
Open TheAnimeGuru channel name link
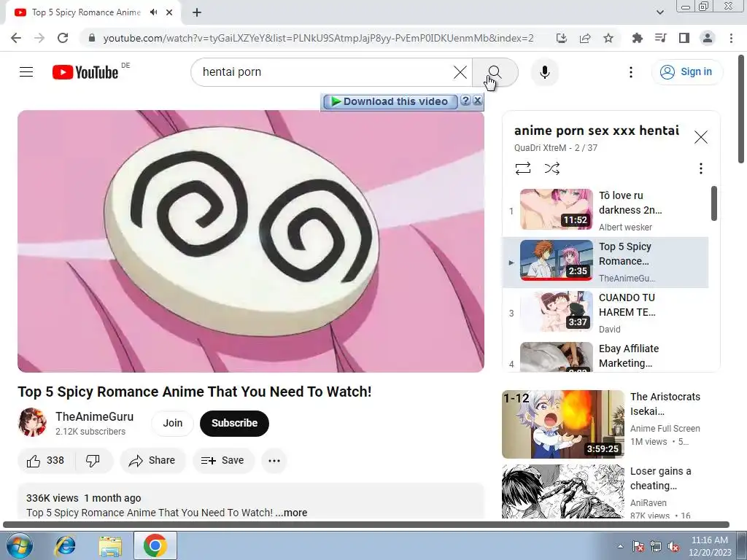pyautogui.click(x=94, y=416)
